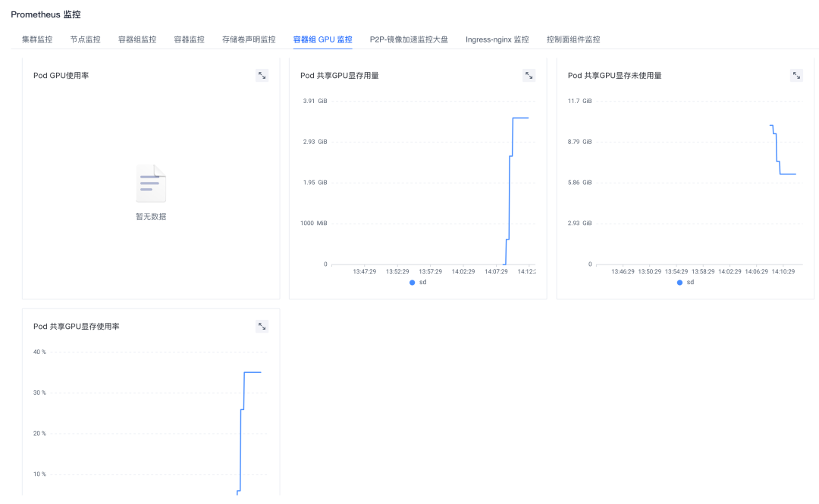Switch to P2P-镜像加速监控大盘 tab
Screen dimensions: 819x504
point(409,39)
